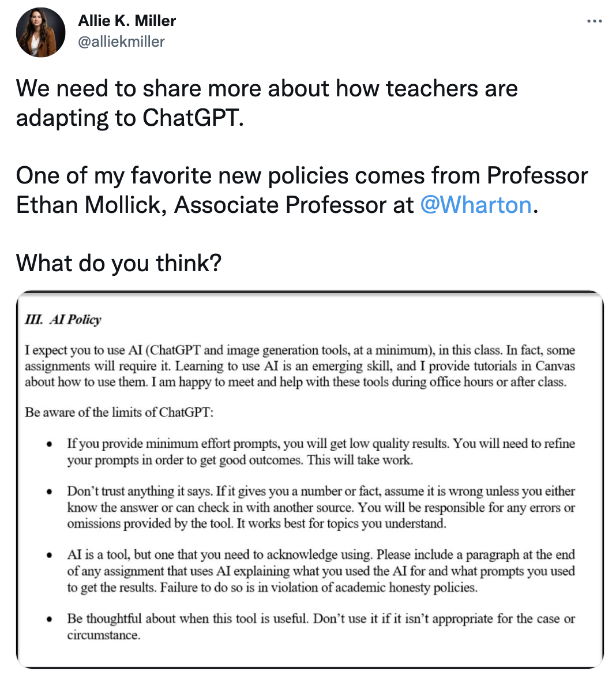This screenshot has height=682, width=616.
Task: Click the "III. AI Policy" heading in the image
Action: 63,320
